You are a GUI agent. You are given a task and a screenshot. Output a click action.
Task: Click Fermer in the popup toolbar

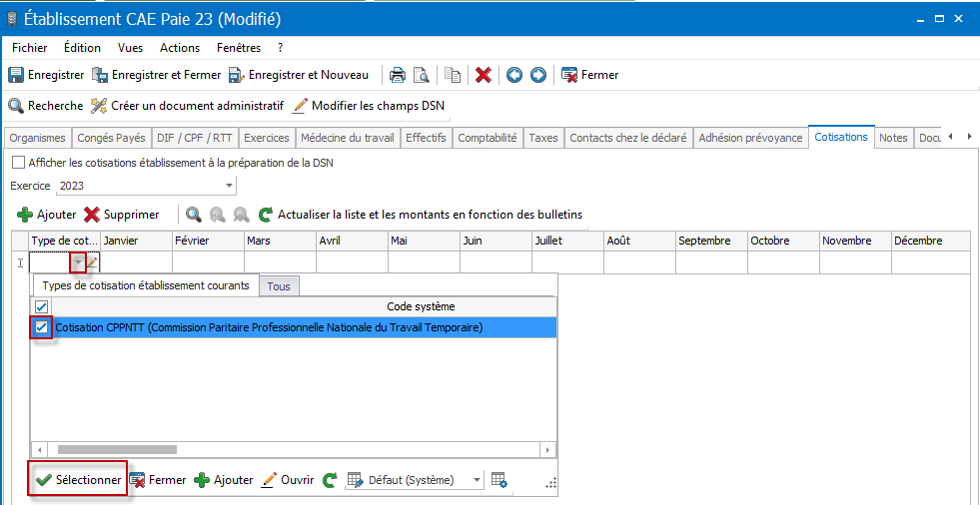coord(158,480)
